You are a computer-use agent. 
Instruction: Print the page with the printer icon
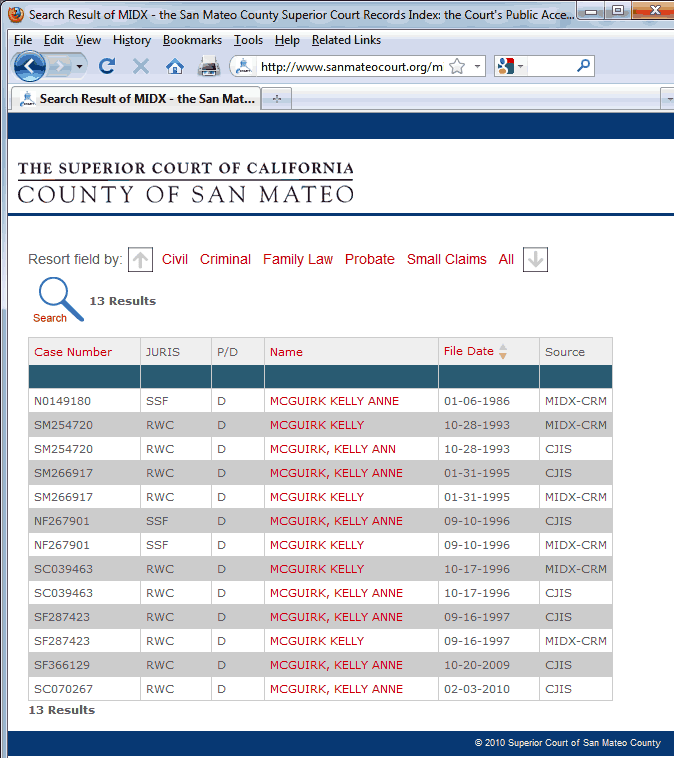pyautogui.click(x=209, y=66)
